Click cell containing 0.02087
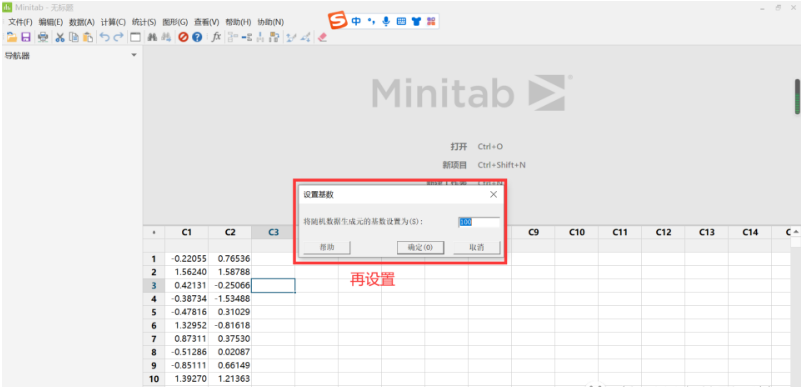Viewport: 802px width, 387px height. point(230,352)
